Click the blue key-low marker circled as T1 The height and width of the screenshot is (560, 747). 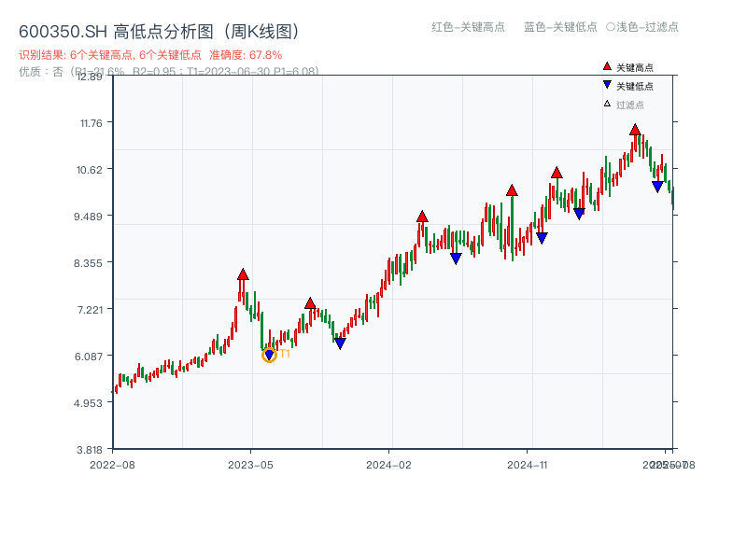(x=269, y=355)
